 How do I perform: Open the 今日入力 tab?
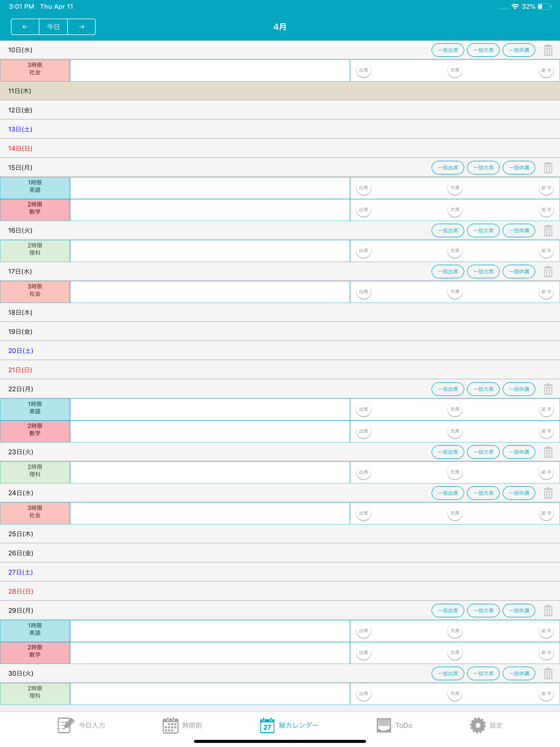pyautogui.click(x=81, y=725)
